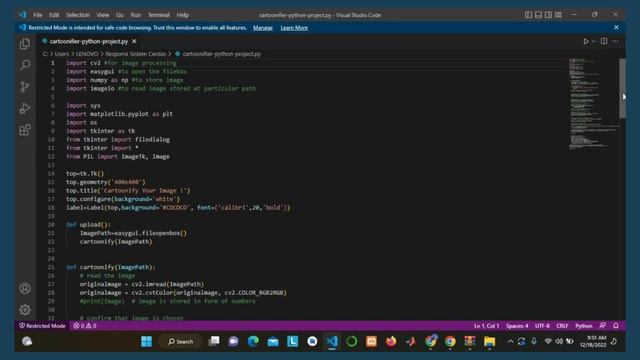Open the File menu
This screenshot has height=360, width=640.
(x=38, y=15)
